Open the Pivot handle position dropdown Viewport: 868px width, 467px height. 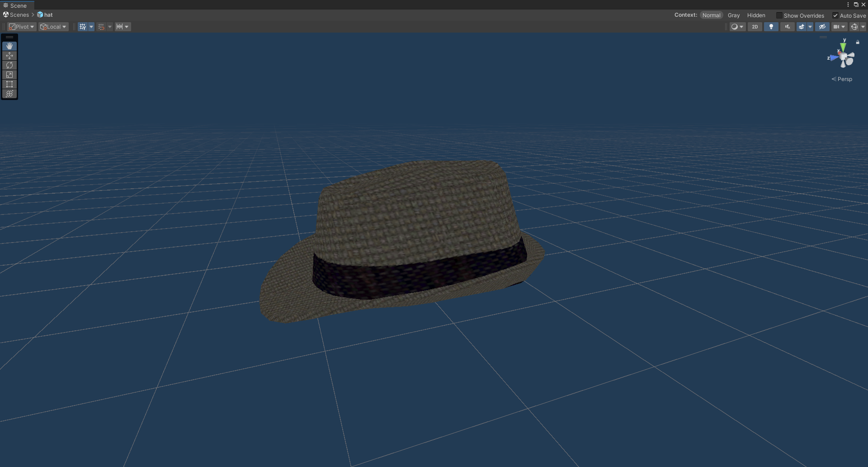22,27
